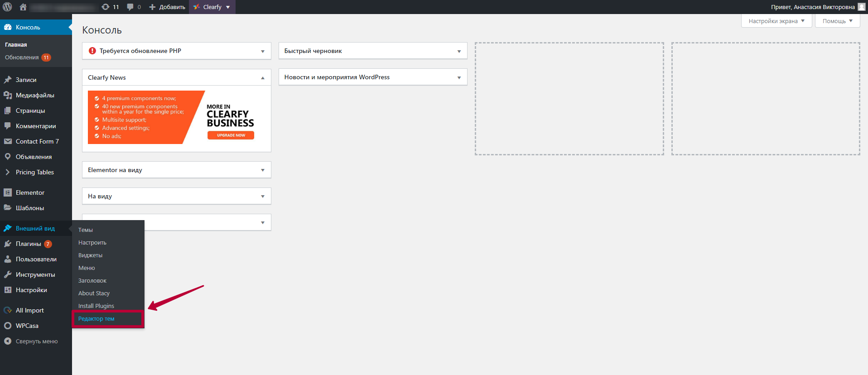Open the Настройки экрана dropdown
The width and height of the screenshot is (868, 375).
point(776,21)
